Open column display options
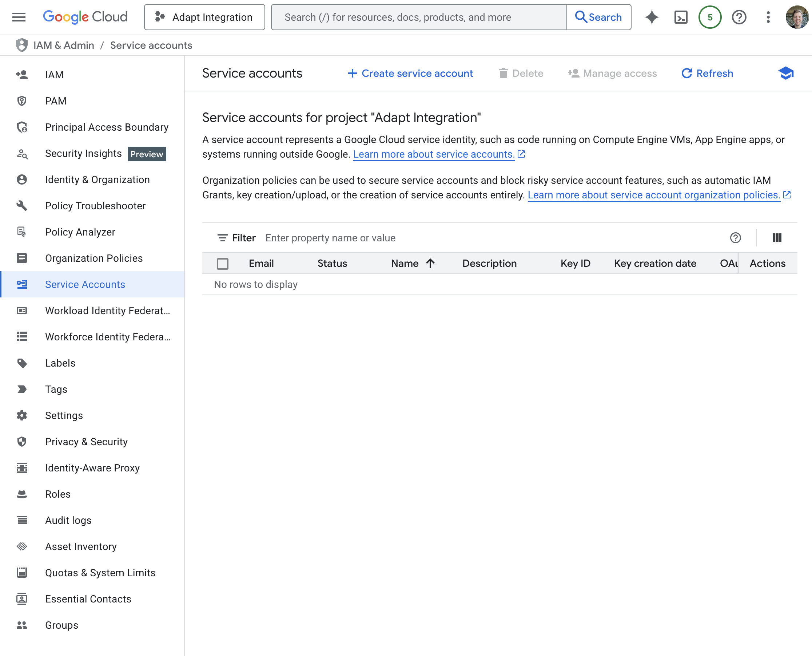The image size is (812, 656). (777, 238)
